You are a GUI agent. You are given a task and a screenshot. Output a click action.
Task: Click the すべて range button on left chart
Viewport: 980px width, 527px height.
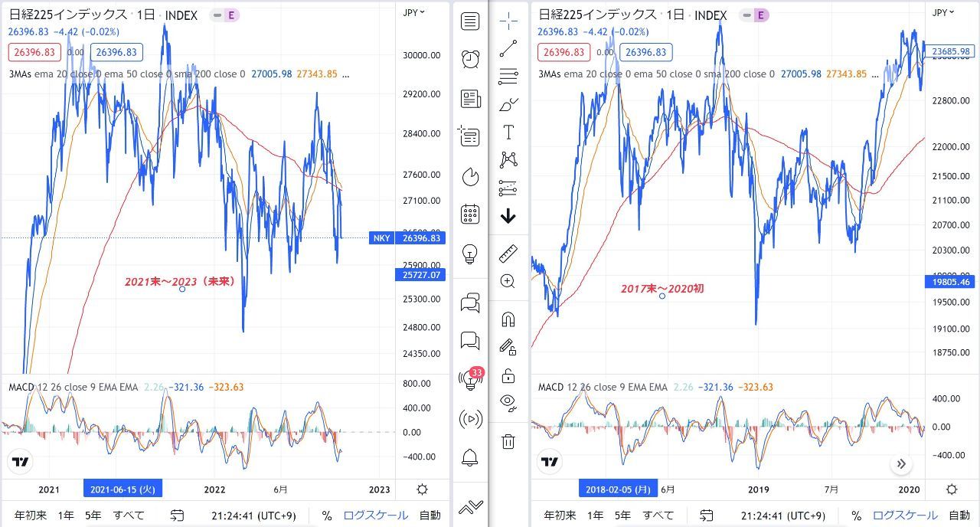tap(129, 516)
